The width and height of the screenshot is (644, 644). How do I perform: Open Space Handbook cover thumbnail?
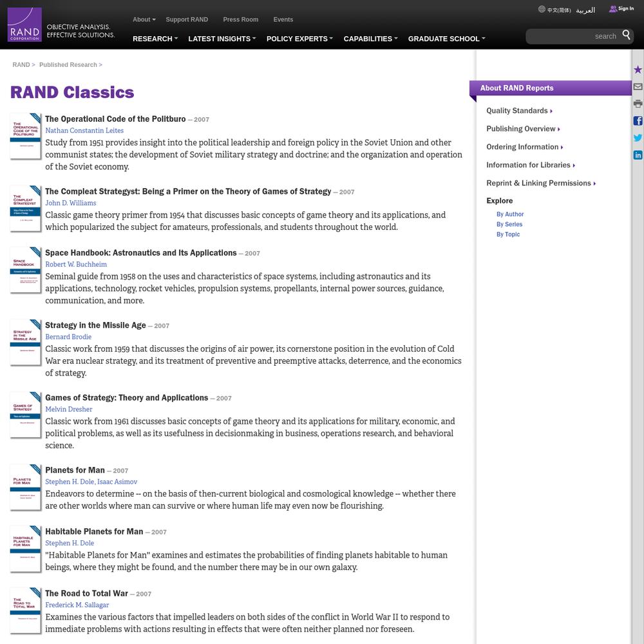[25, 270]
